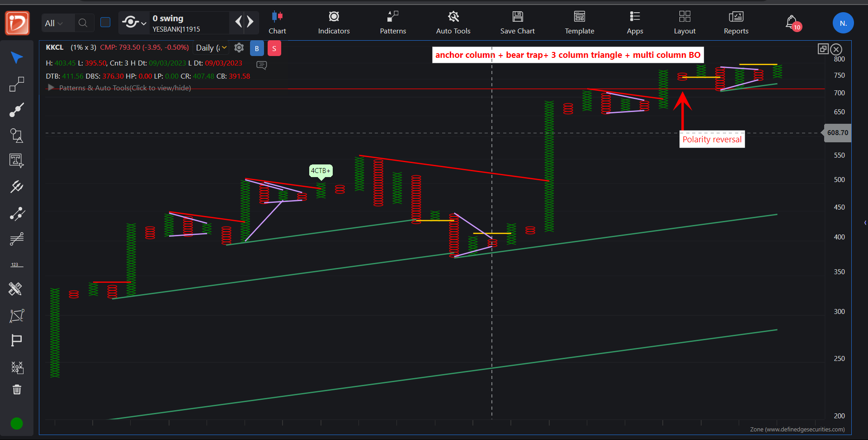Toggle Patterns & Auto Tools visibility
Screen dimensions: 868x440
(51, 88)
